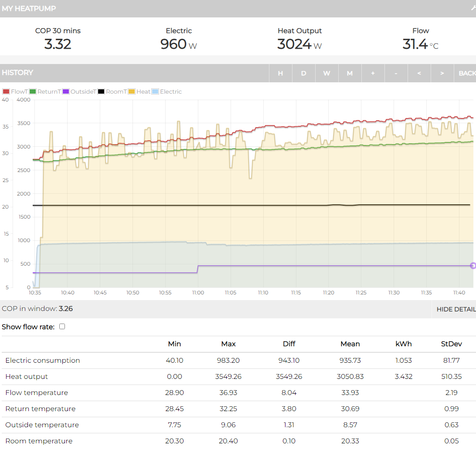Select the purple OutsideT marker at the chart edge
The image size is (476, 449).
point(473,265)
